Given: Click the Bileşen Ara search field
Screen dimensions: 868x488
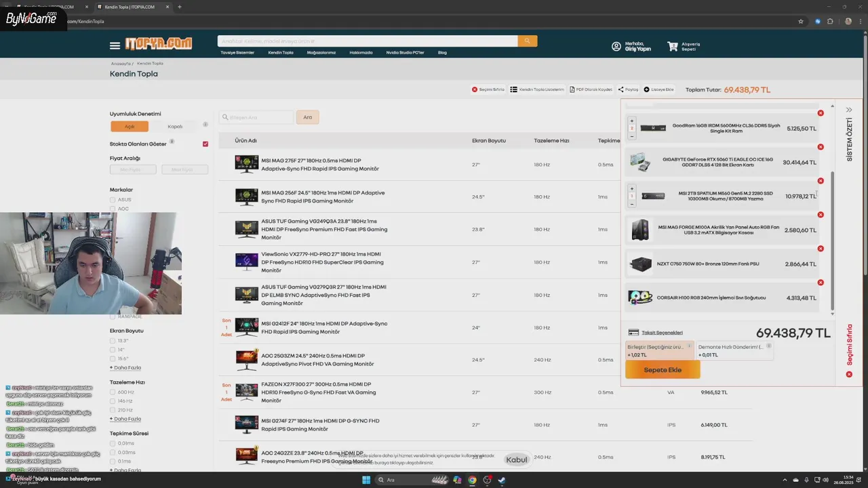Looking at the screenshot, I should 256,117.
